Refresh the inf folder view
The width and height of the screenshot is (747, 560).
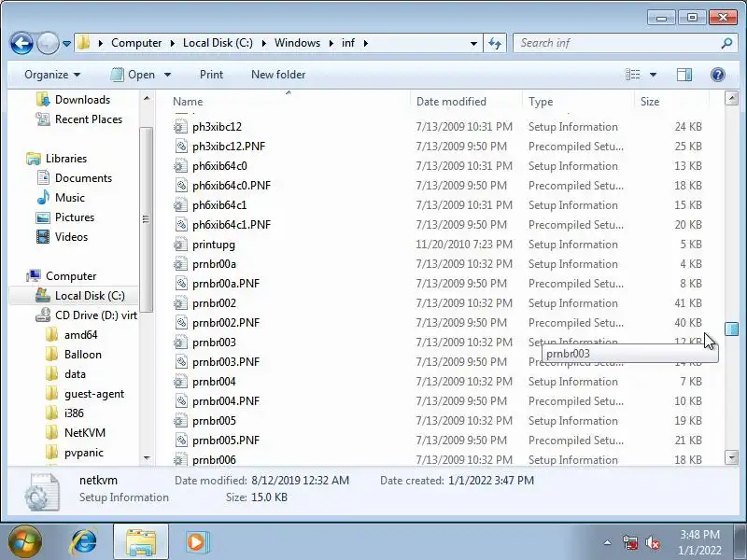[495, 43]
